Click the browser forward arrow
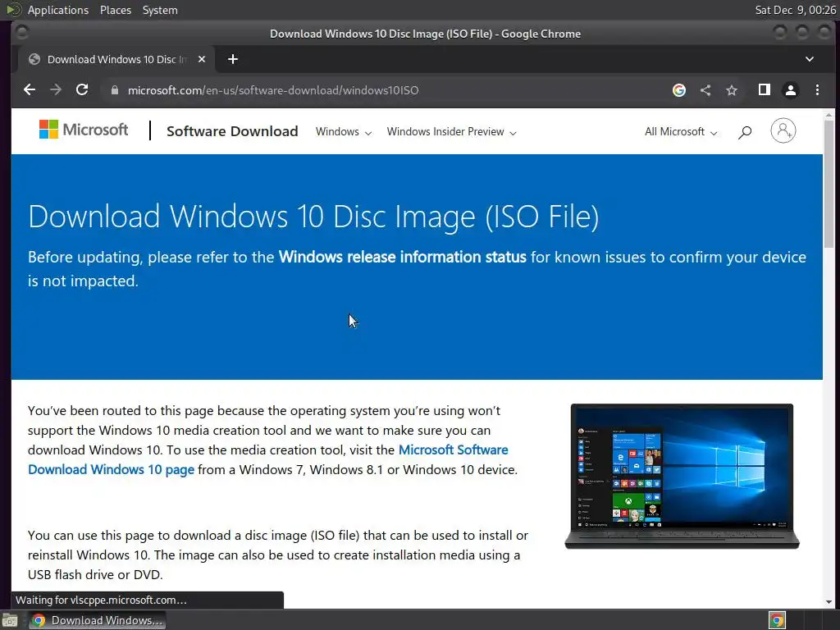The height and width of the screenshot is (630, 840). 56,90
